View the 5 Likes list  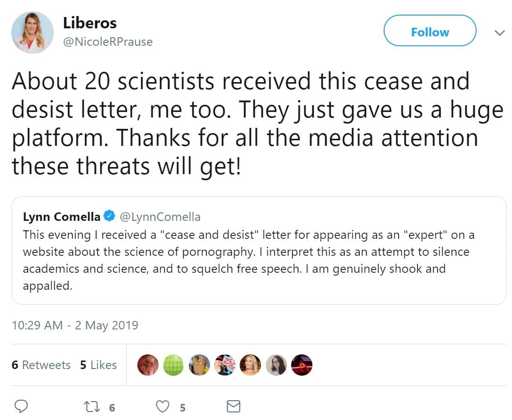click(x=98, y=365)
